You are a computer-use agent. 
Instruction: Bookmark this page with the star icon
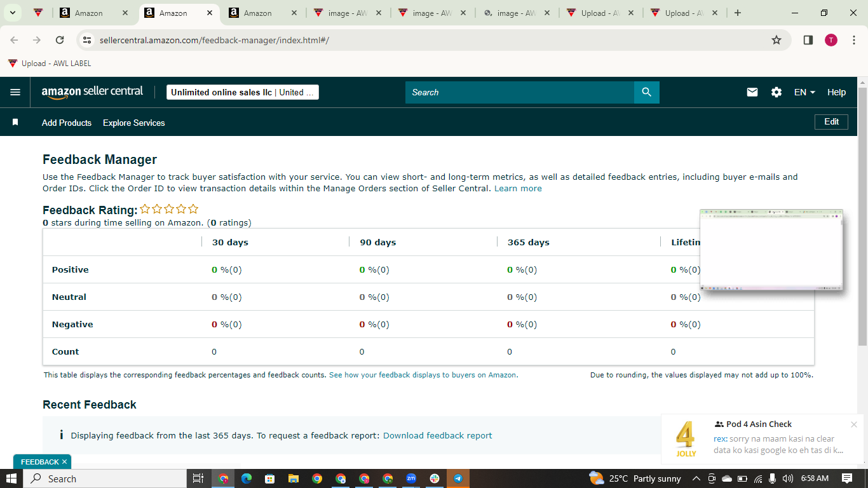pyautogui.click(x=776, y=40)
